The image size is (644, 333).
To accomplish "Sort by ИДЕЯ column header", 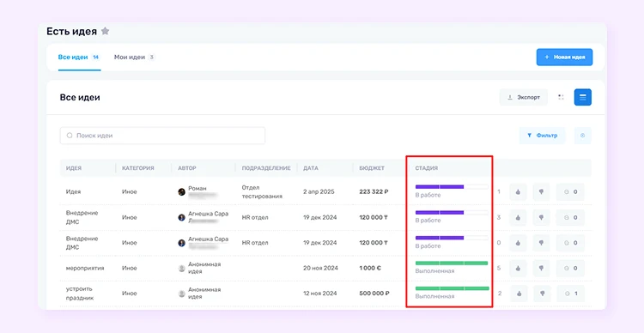I will (74, 168).
